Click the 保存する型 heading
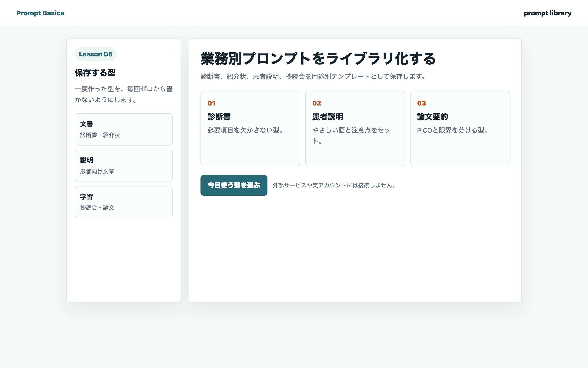This screenshot has width=588, height=368. coord(95,73)
